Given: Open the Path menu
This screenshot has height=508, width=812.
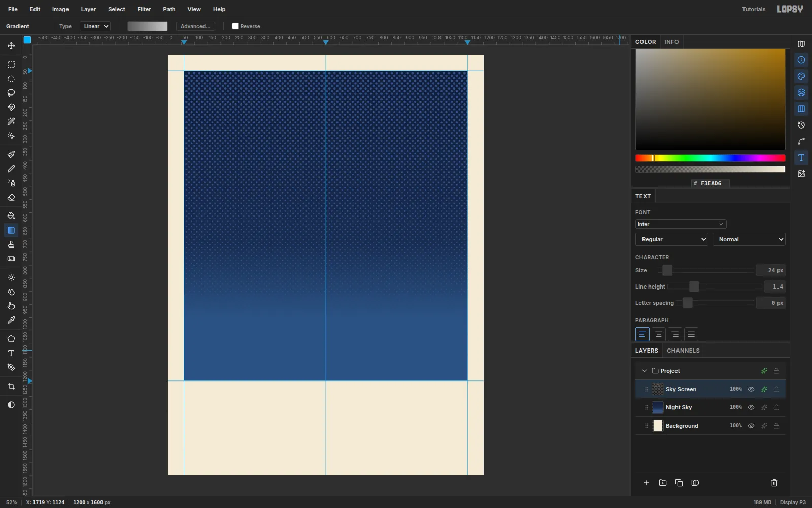Looking at the screenshot, I should pos(169,9).
